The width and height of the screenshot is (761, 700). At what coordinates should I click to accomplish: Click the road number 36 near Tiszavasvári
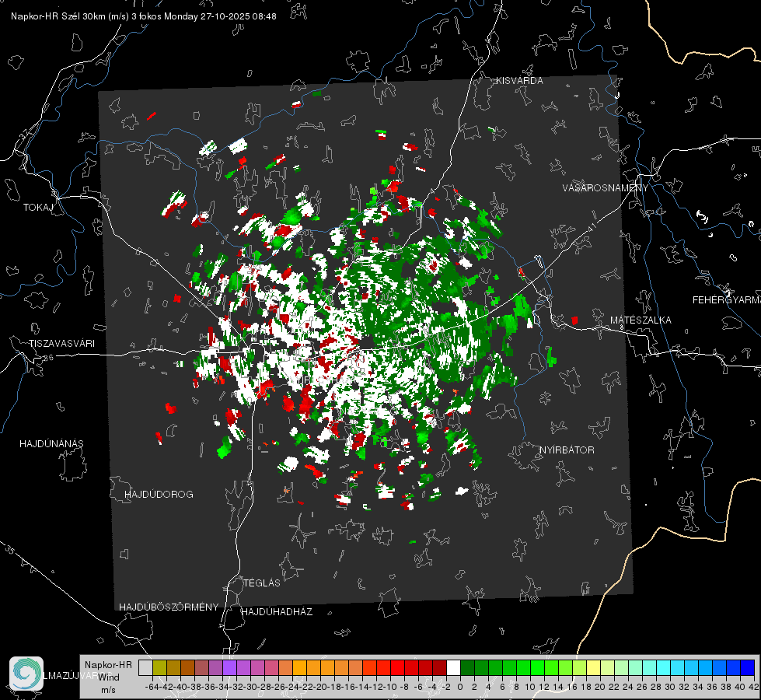tap(48, 358)
